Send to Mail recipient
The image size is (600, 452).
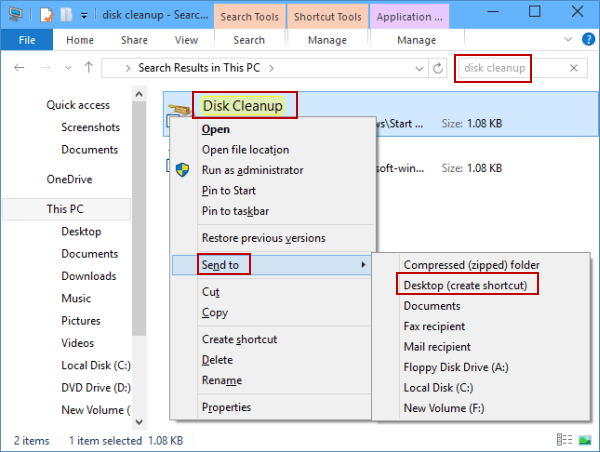[481, 347]
